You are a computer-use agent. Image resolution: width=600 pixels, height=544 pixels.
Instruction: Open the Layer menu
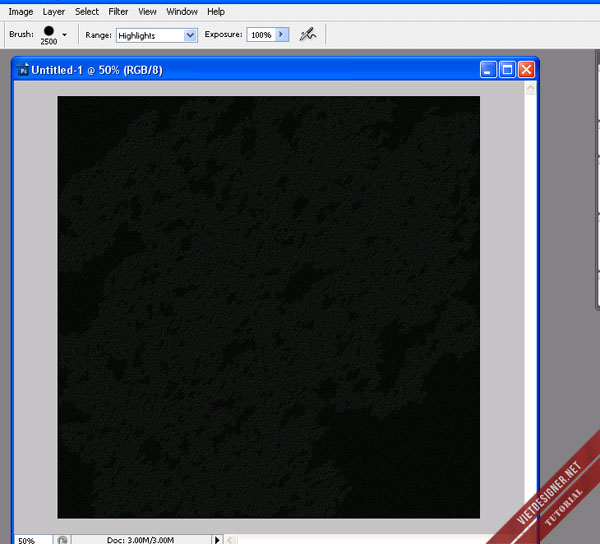(54, 12)
